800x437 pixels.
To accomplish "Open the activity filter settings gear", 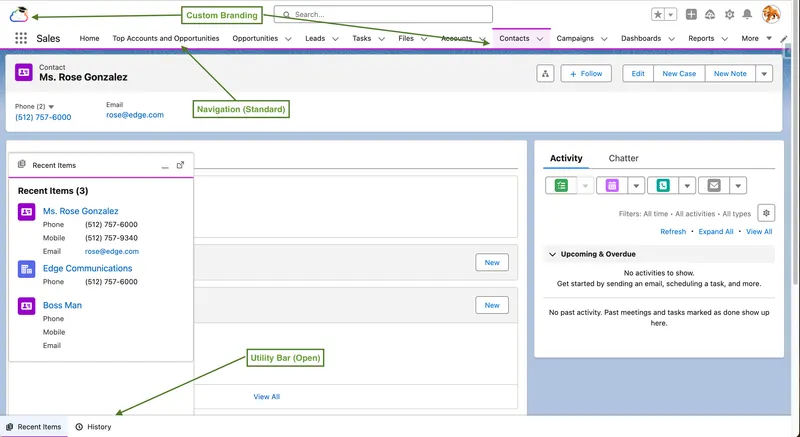I will tap(766, 214).
